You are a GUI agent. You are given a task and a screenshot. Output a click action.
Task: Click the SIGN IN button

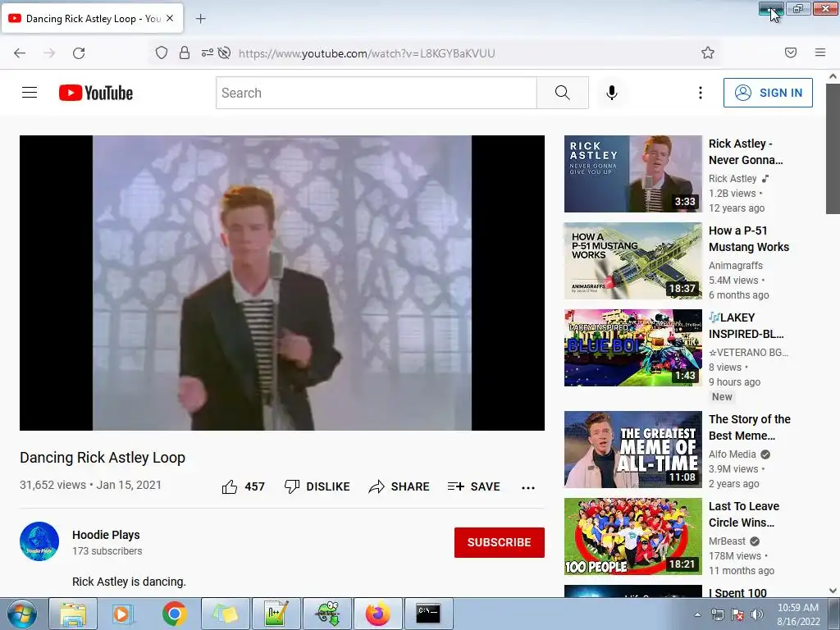tap(768, 93)
